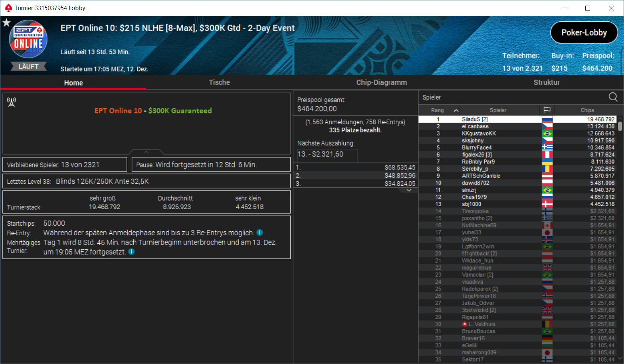Open the multi-day tournament info icon

131,251
